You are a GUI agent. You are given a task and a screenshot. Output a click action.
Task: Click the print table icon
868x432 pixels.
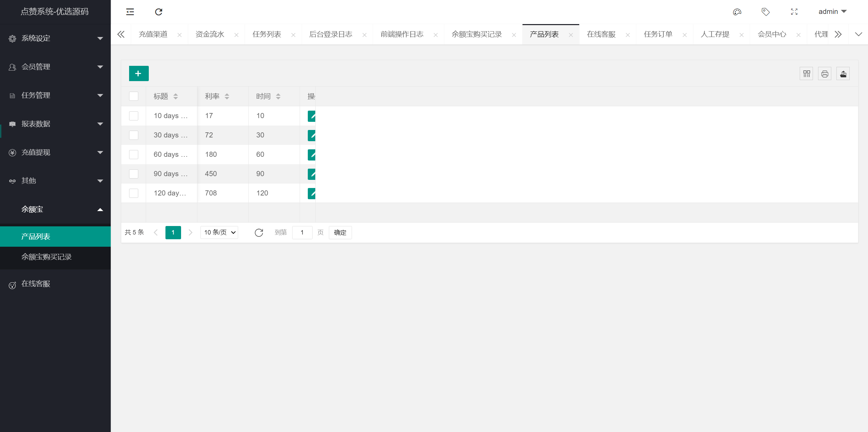tap(825, 74)
